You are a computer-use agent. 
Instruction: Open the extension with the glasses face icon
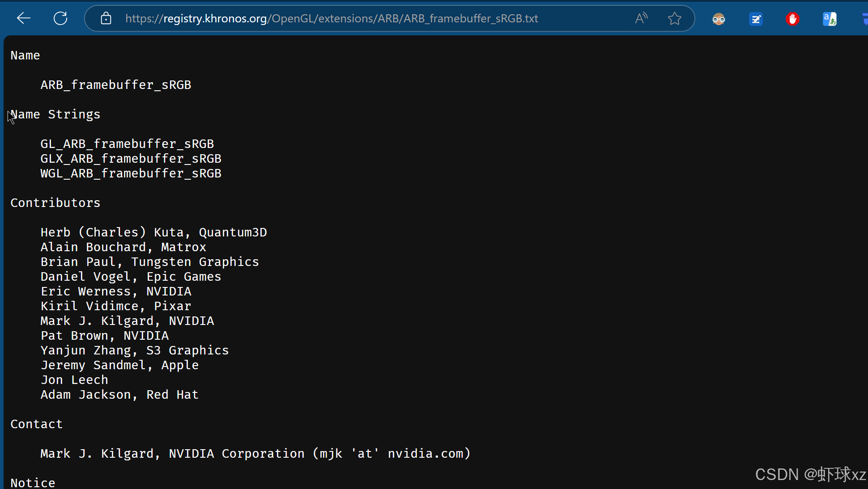[x=719, y=19]
